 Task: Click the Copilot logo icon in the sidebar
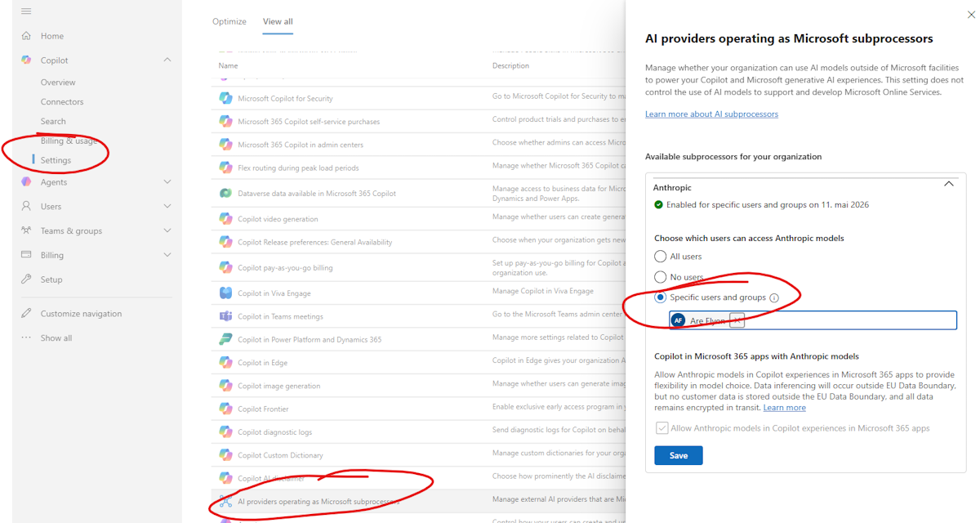pos(26,60)
